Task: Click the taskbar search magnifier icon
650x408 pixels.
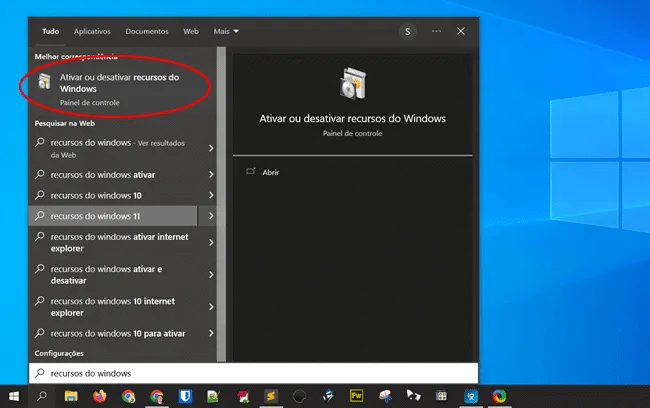Action: pos(42,396)
